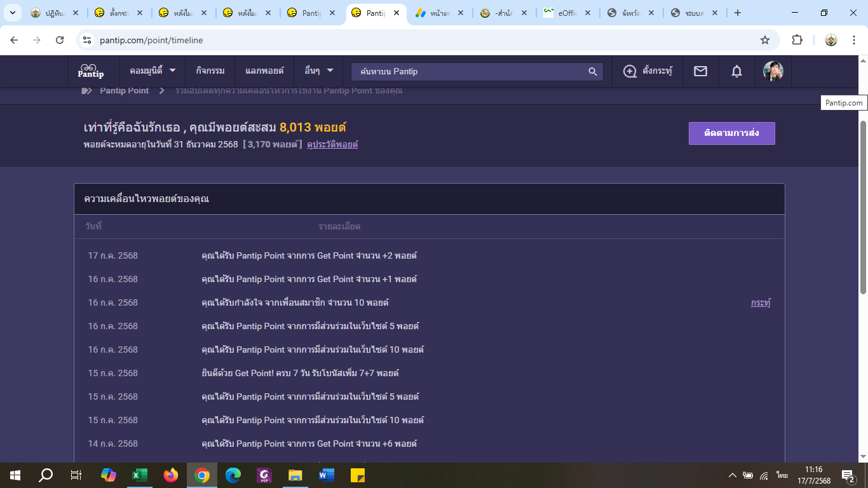Open the ตั้งกระทู้ plus icon
The width and height of the screenshot is (868, 488).
[630, 71]
